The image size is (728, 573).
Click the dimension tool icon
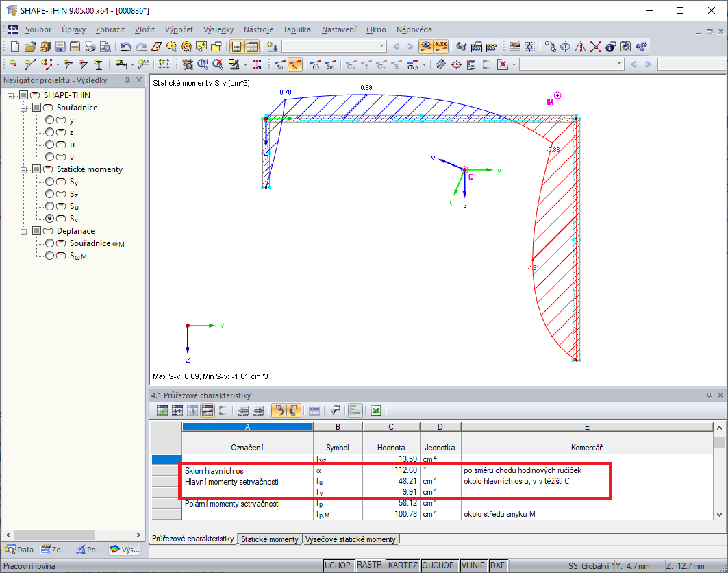(x=121, y=64)
